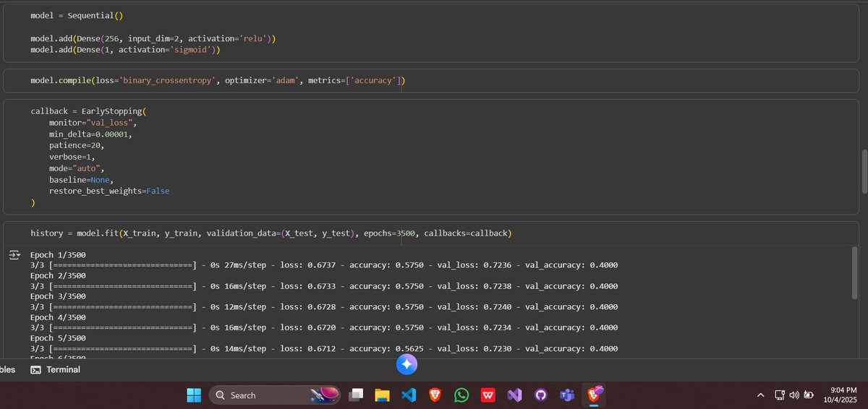Toggle the cell output view icon
This screenshot has height=409, width=868.
(x=14, y=255)
